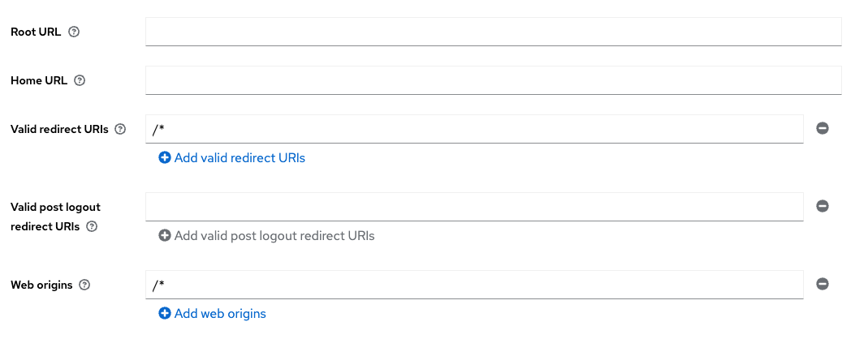This screenshot has height=339, width=868.
Task: Add web origins entry
Action: [x=213, y=314]
